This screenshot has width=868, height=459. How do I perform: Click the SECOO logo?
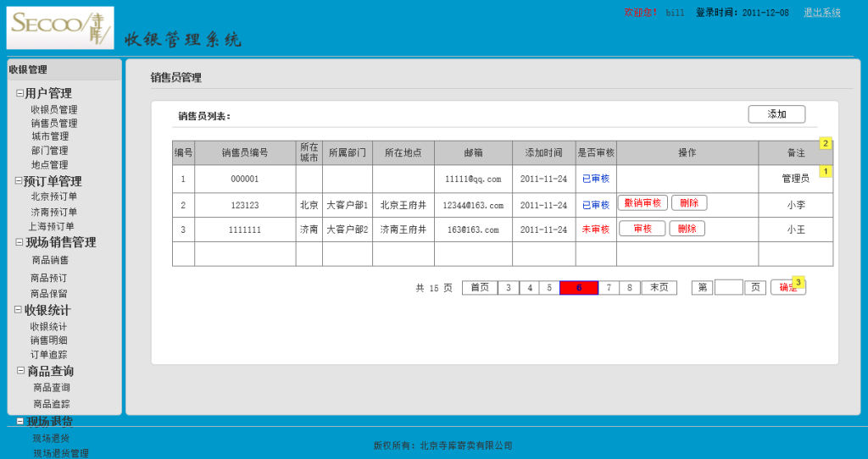click(x=60, y=28)
